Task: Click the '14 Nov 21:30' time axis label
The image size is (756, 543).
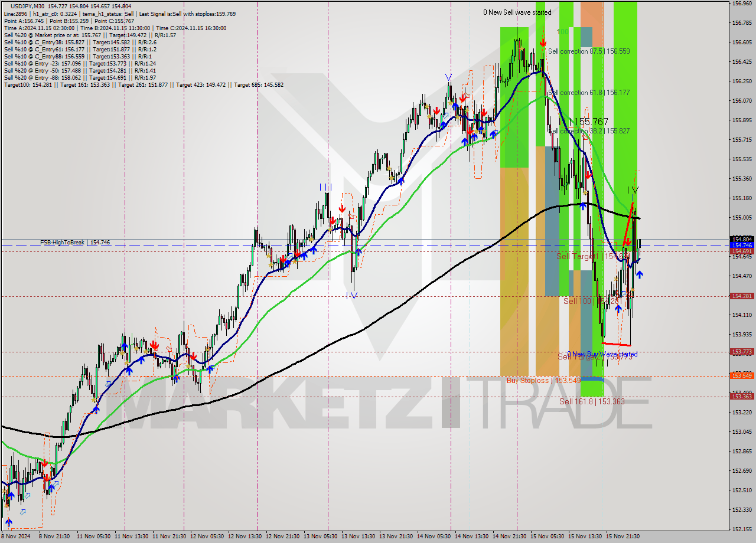Action: [x=508, y=537]
